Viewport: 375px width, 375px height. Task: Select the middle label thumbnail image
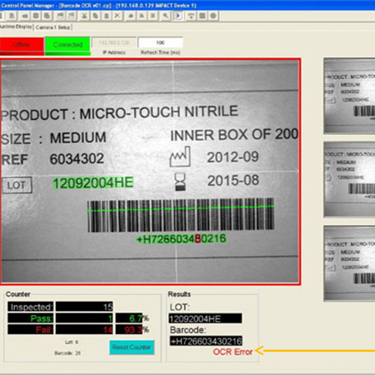pos(349,179)
